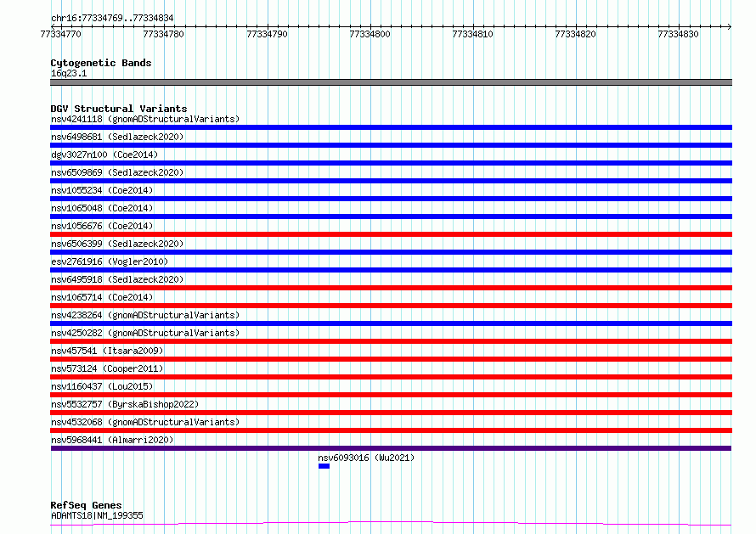This screenshot has height=534, width=756.
Task: Click the gray 16q23.1 cytogenetic band bar
Action: coord(391,82)
